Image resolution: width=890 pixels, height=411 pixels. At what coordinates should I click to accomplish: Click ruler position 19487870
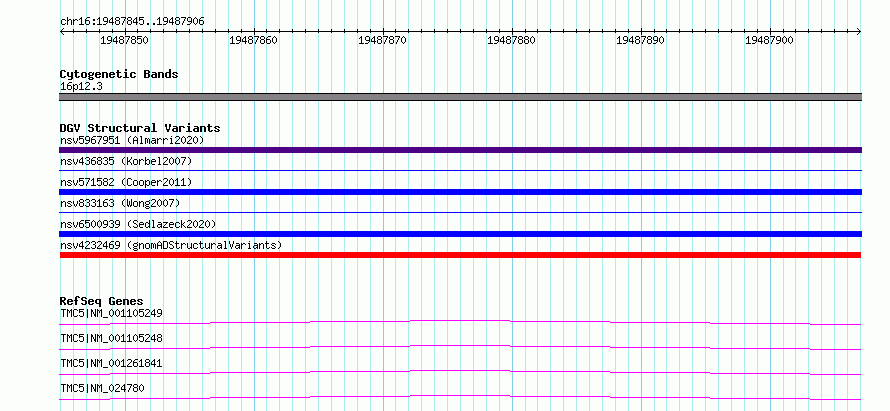click(383, 40)
